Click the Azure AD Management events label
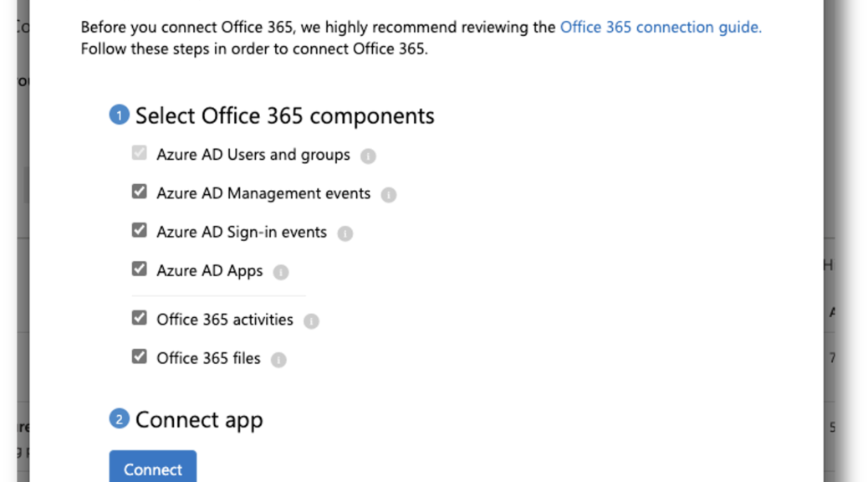The width and height of the screenshot is (868, 482). click(263, 193)
